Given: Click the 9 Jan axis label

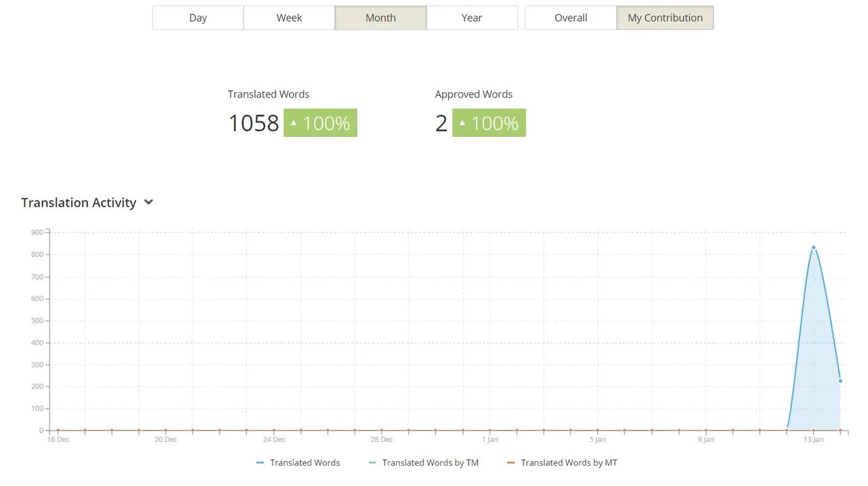Looking at the screenshot, I should coord(706,439).
